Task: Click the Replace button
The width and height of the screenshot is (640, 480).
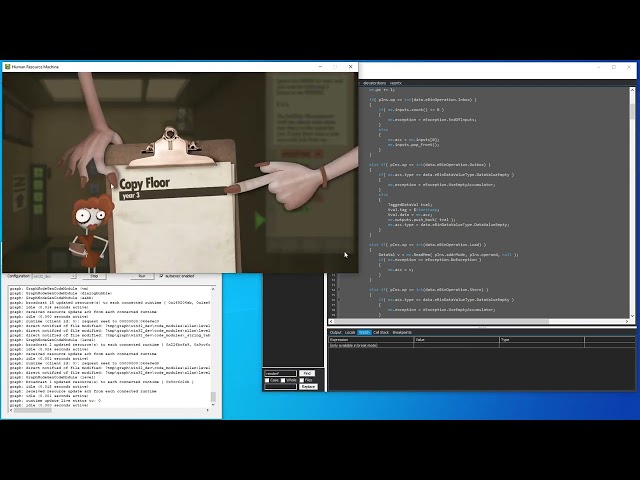Action: (x=308, y=387)
